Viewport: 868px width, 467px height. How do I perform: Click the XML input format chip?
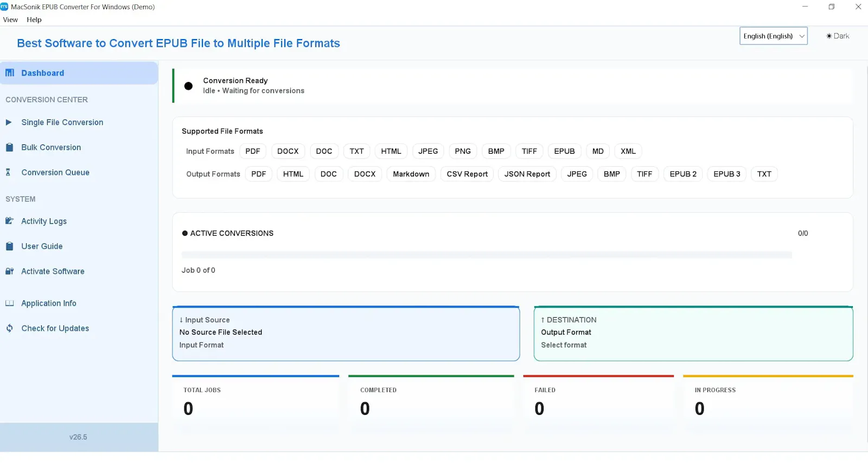(628, 151)
